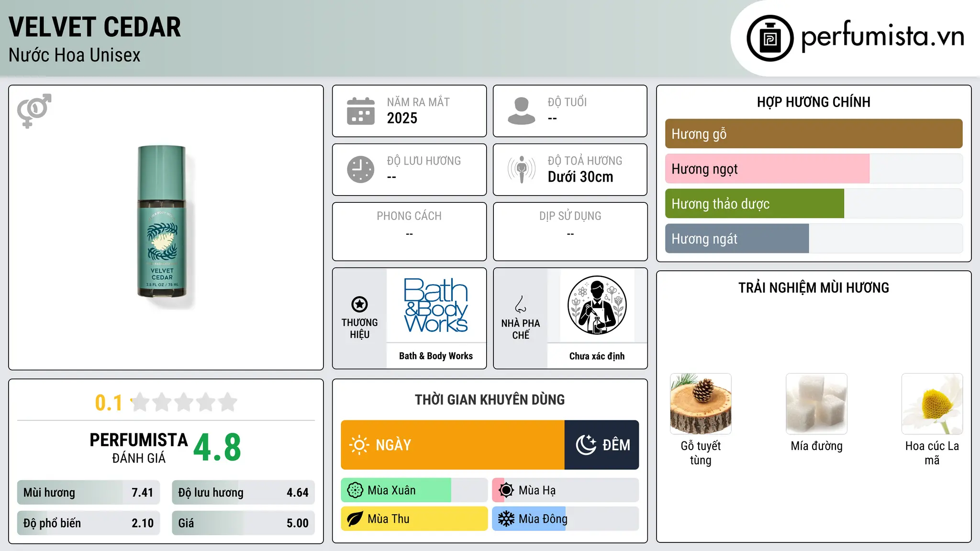Screen dimensions: 980x551
Task: Select the Mía đường note image
Action: tap(816, 404)
